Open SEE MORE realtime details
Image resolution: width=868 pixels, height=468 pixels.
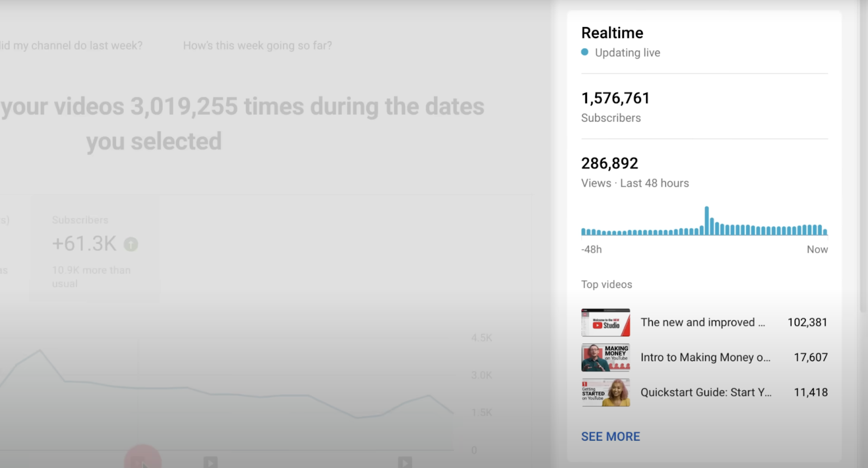[610, 437]
